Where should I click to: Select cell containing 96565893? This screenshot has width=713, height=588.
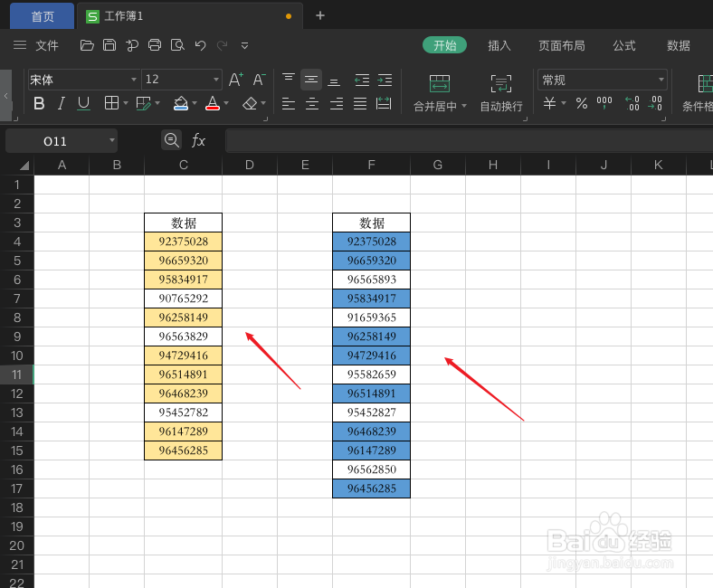click(x=372, y=280)
